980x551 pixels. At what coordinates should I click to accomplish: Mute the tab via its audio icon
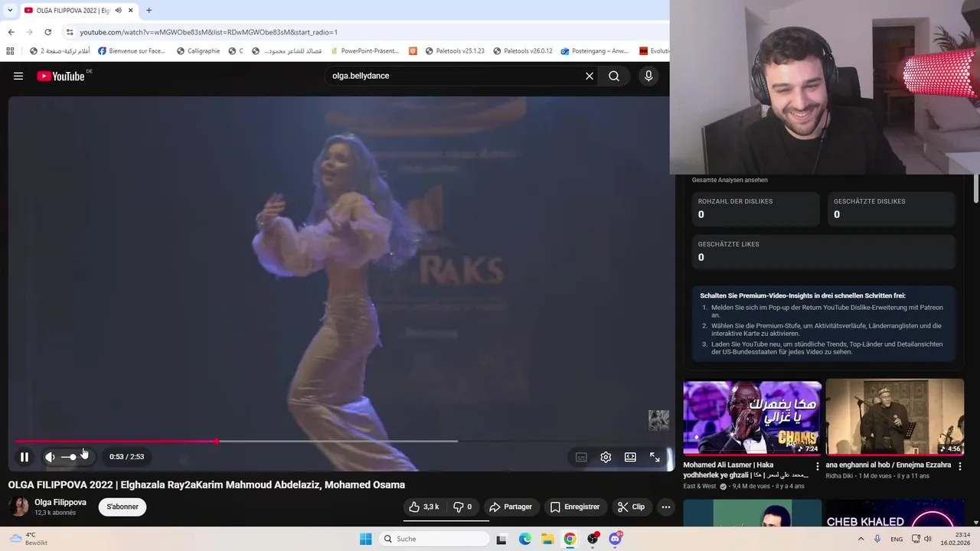118,10
